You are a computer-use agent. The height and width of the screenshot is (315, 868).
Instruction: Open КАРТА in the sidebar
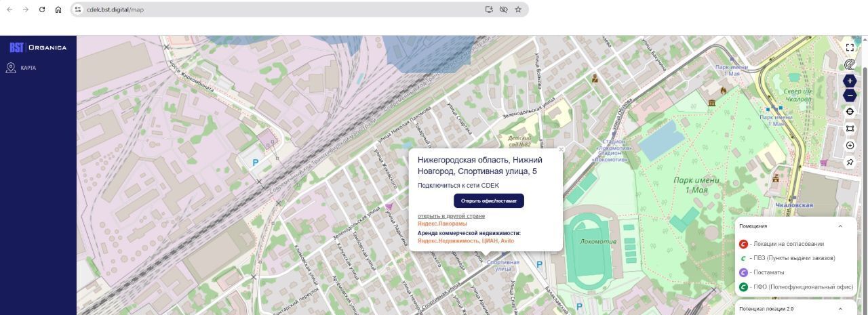28,68
